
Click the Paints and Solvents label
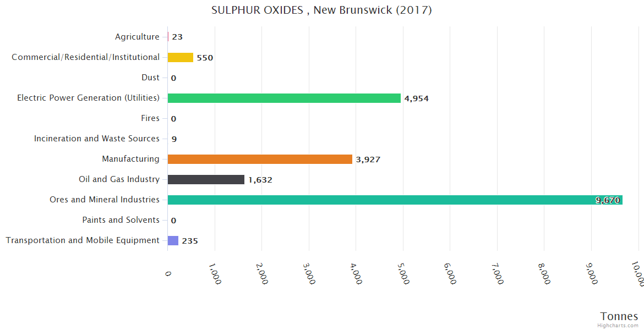tap(121, 220)
